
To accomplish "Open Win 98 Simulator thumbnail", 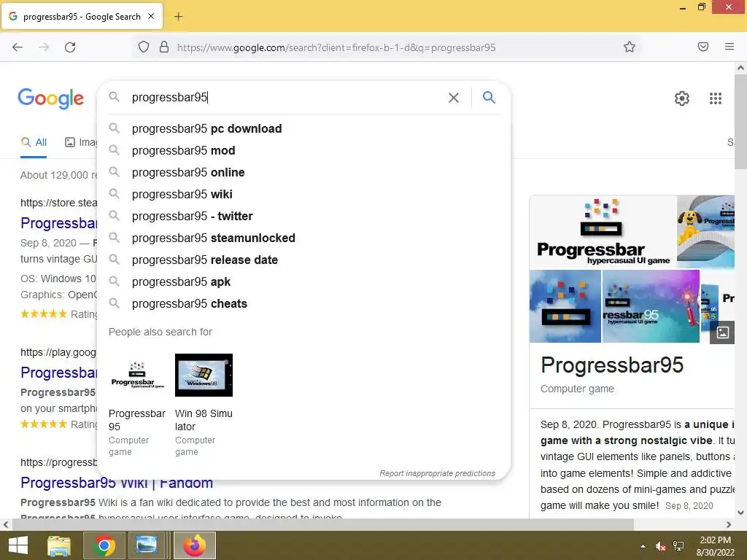I will point(204,376).
